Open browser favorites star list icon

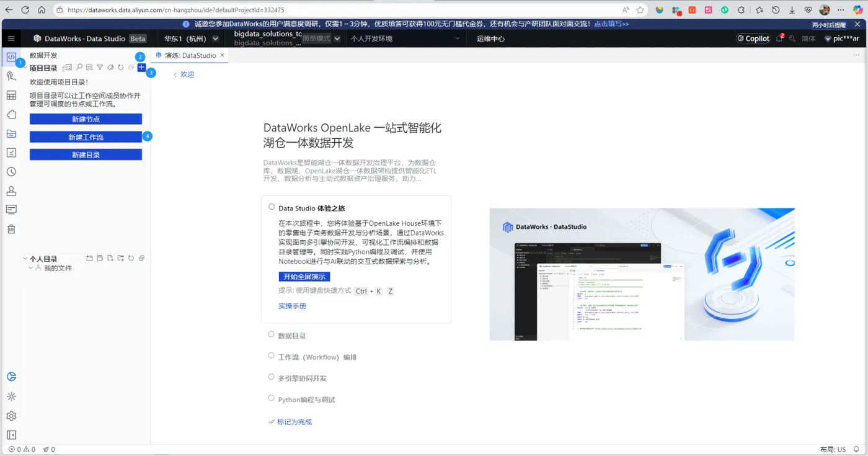[759, 10]
